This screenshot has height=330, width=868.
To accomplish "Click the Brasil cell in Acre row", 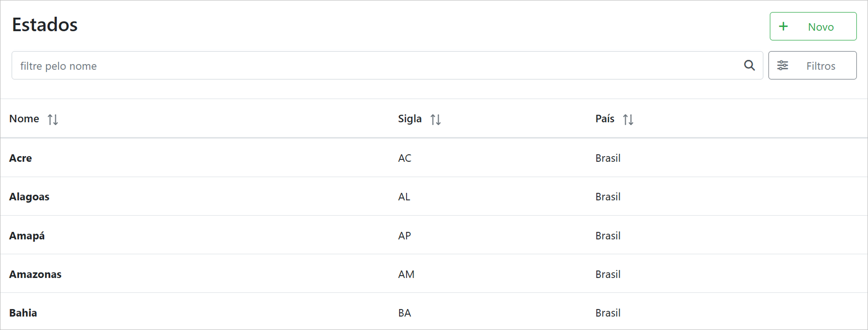I will pos(608,158).
